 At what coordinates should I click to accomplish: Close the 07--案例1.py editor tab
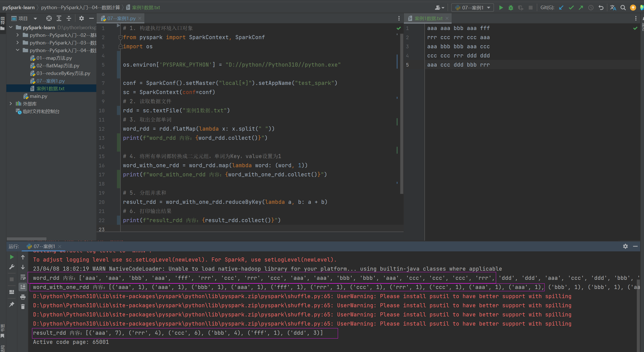click(140, 18)
